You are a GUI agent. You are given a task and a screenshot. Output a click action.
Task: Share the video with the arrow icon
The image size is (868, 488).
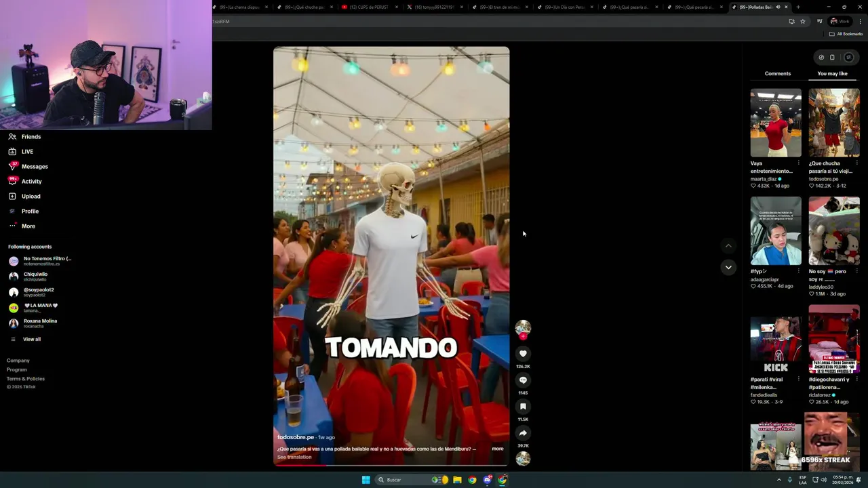coord(523,433)
